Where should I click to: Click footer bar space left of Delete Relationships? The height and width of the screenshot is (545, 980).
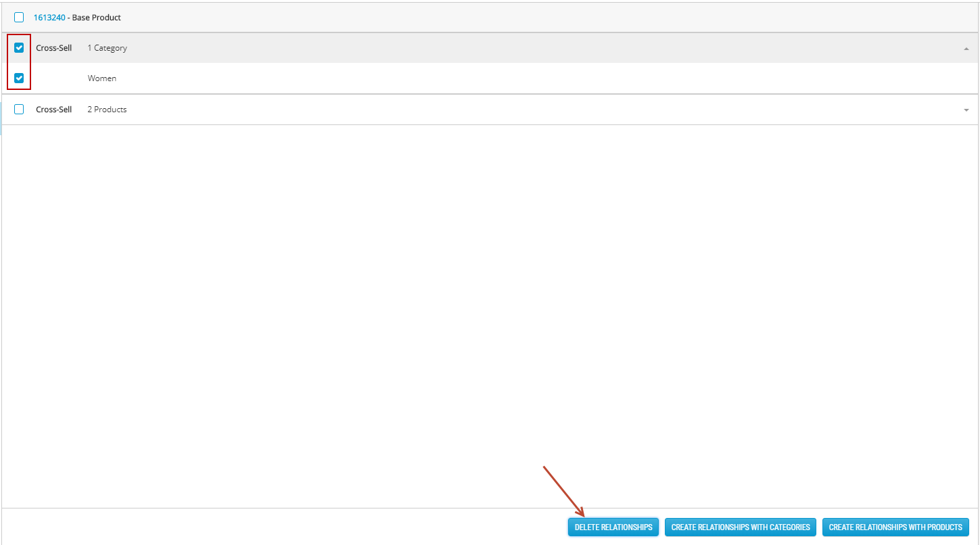(271, 527)
